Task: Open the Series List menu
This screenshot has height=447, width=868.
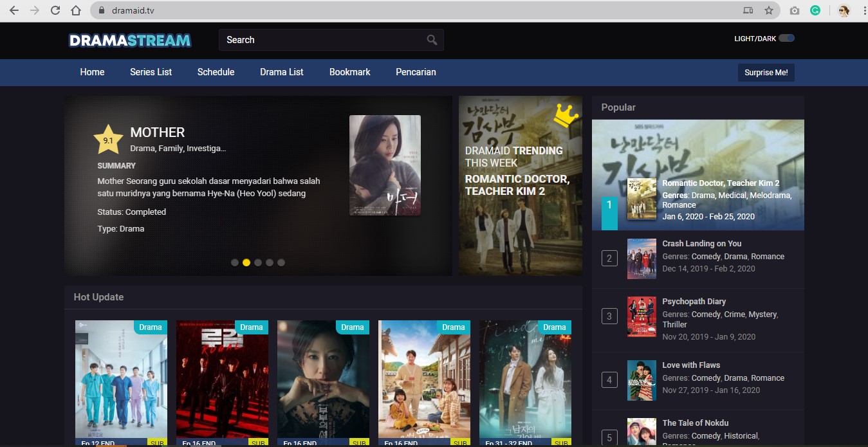Action: (x=151, y=72)
